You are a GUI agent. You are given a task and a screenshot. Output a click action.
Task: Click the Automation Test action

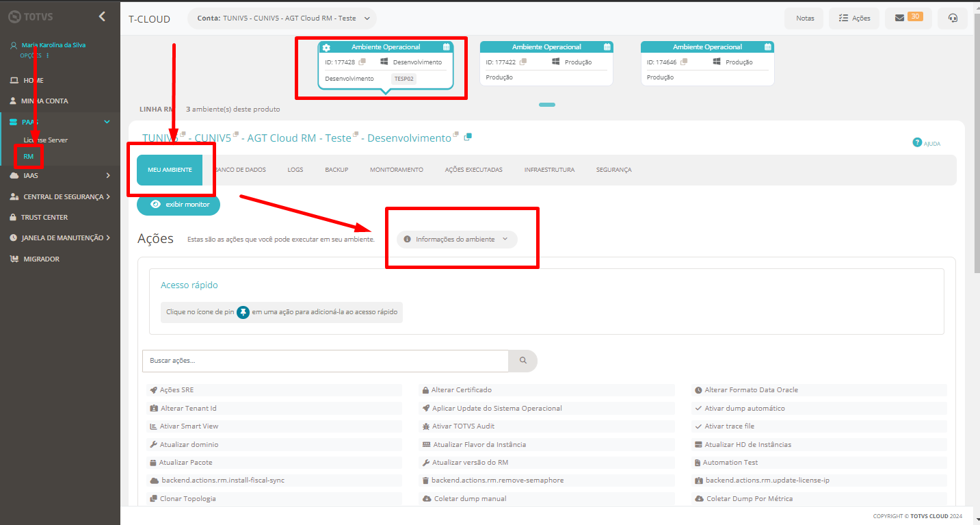(819, 463)
